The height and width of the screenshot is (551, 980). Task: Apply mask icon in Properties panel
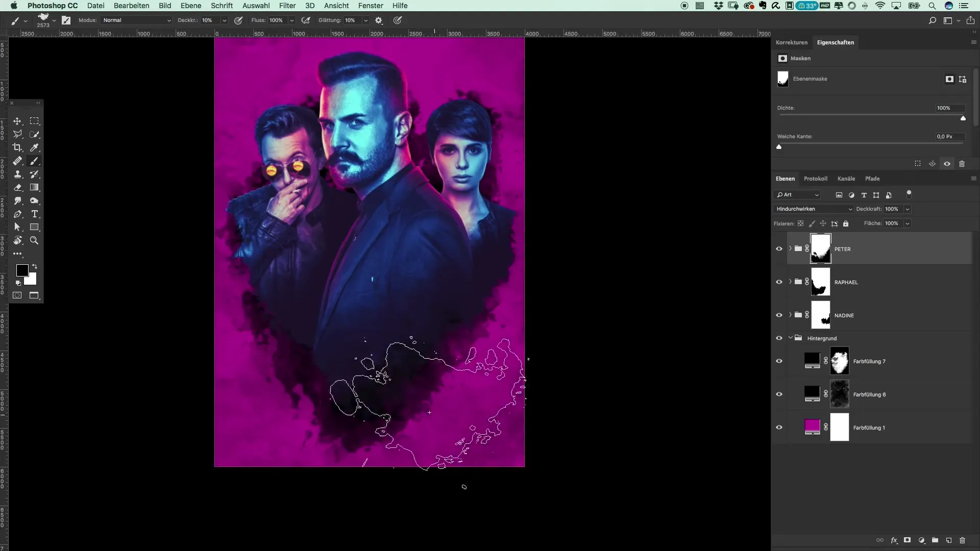pos(932,164)
